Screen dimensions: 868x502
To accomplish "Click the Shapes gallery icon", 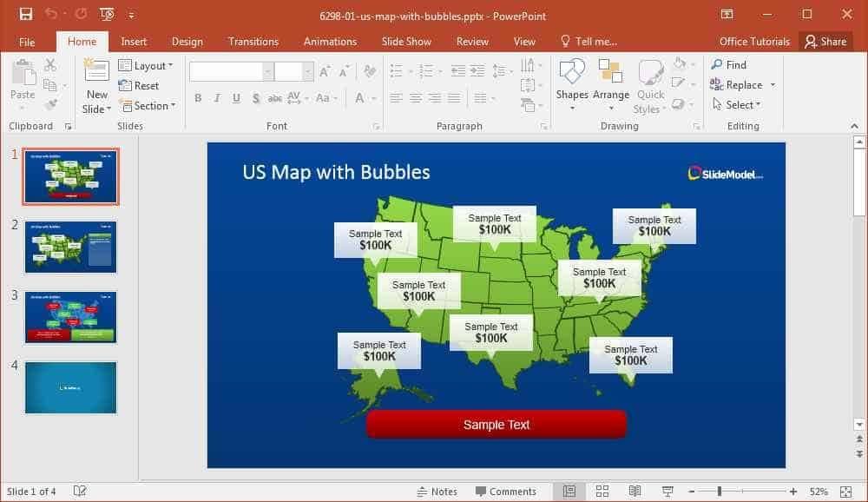I will [572, 73].
